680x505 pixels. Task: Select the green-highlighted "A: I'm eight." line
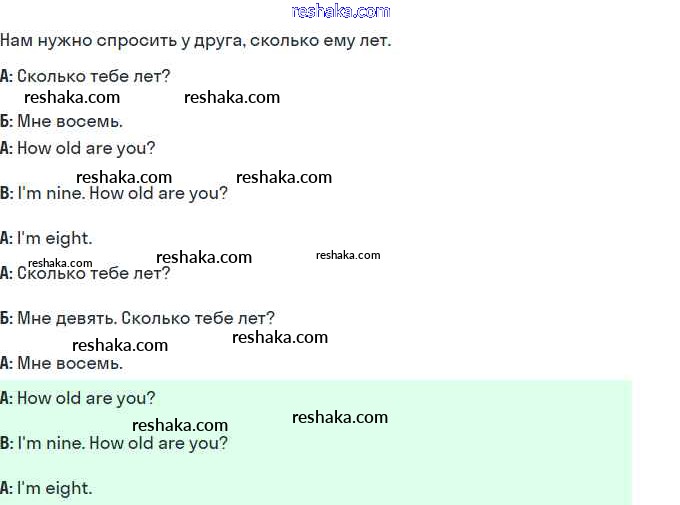pyautogui.click(x=47, y=488)
